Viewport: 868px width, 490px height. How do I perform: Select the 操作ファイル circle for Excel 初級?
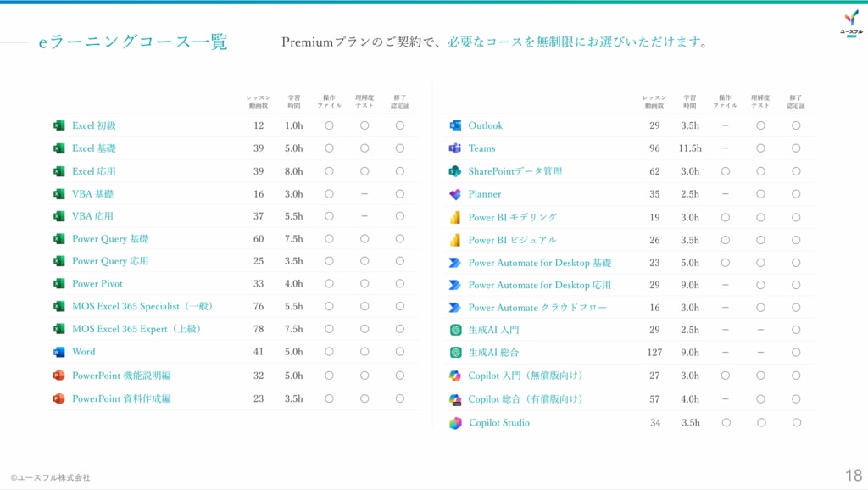pyautogui.click(x=329, y=125)
